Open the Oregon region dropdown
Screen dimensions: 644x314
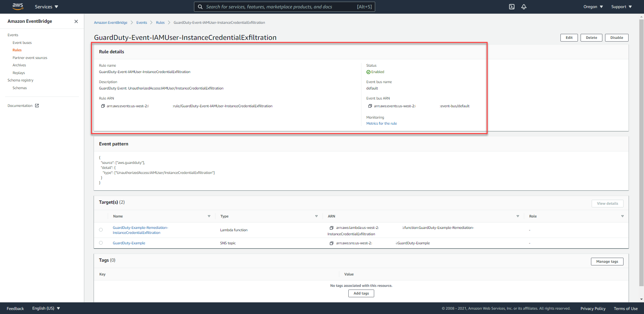coord(593,7)
